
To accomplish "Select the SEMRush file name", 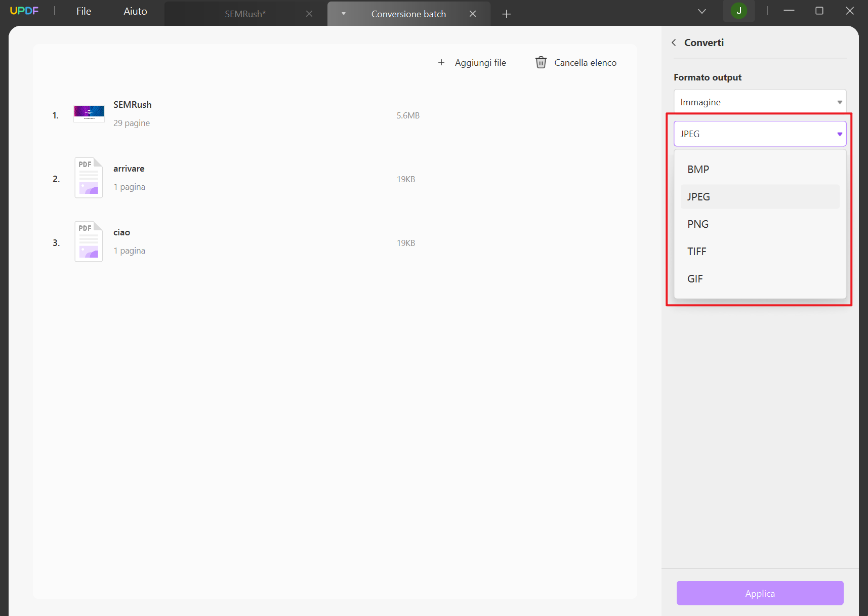I will point(133,105).
